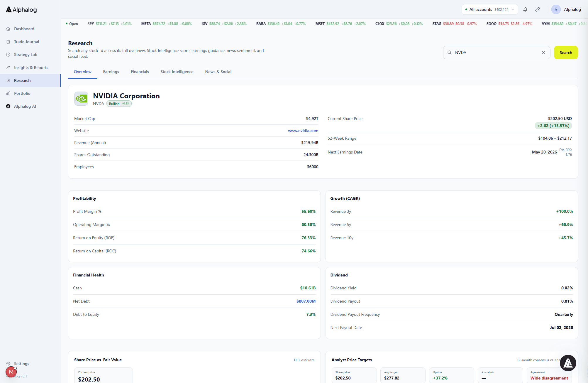Click the 76.33% return on equity value
588x383 pixels.
coord(309,238)
